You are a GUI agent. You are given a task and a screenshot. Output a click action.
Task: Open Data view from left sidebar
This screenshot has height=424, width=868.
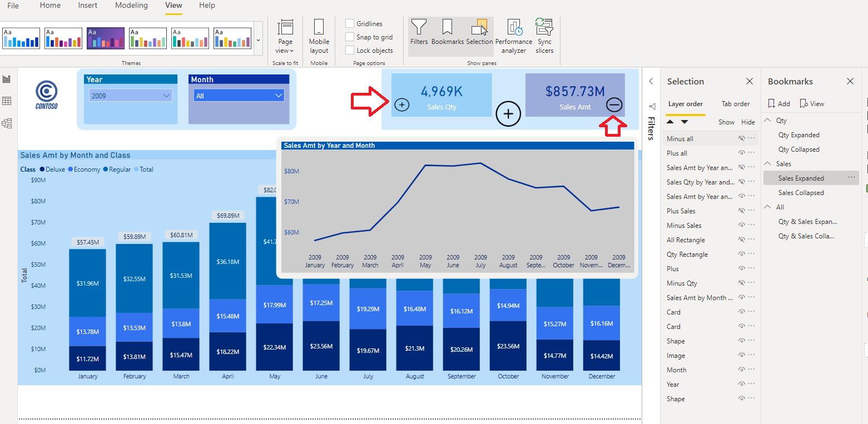[x=7, y=101]
